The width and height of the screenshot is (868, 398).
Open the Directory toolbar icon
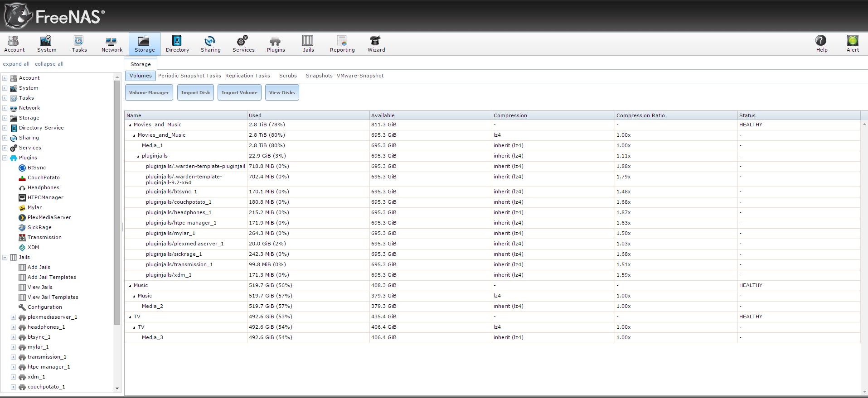click(177, 44)
